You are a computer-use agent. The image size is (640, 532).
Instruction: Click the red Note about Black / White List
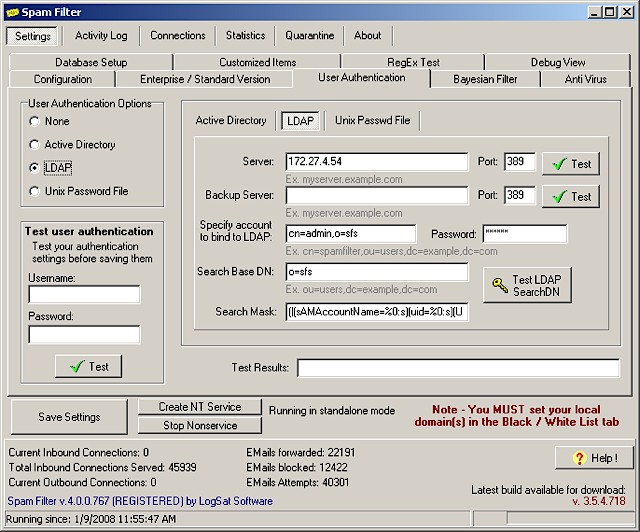(x=517, y=416)
